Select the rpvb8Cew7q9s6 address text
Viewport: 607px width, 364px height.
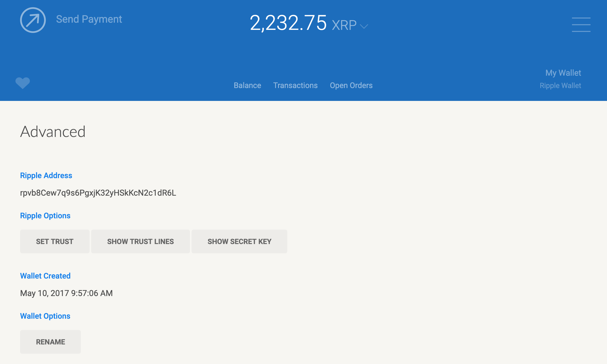click(98, 193)
